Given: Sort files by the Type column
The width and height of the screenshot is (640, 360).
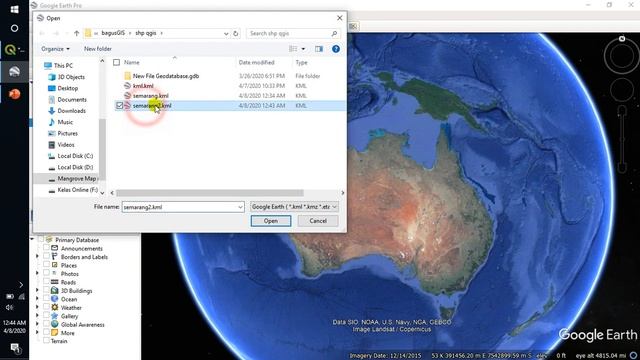Looking at the screenshot, I should click(301, 62).
